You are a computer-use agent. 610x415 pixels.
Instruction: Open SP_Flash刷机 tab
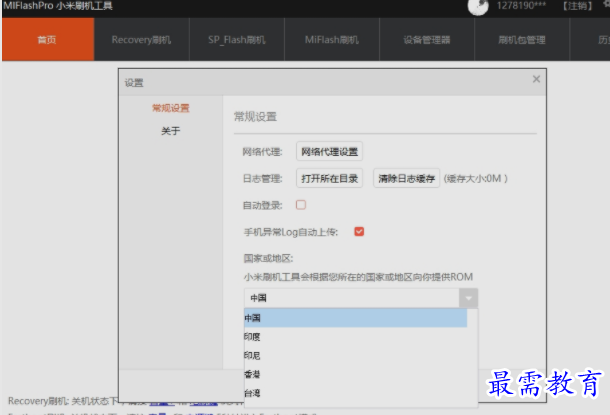[x=237, y=39]
